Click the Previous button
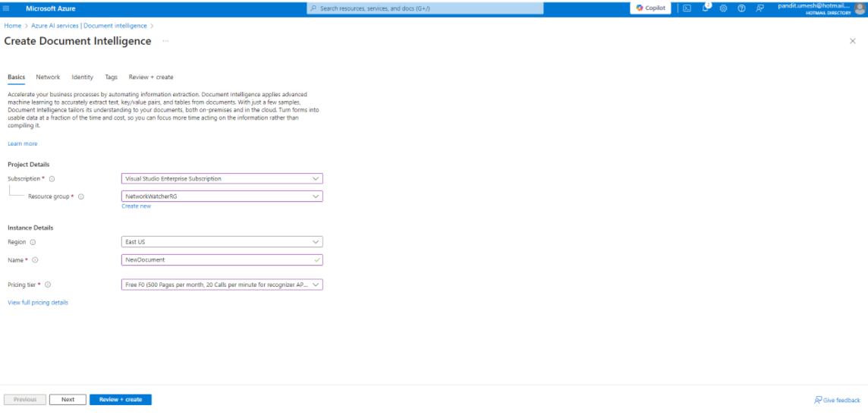The height and width of the screenshot is (415, 868). [25, 400]
